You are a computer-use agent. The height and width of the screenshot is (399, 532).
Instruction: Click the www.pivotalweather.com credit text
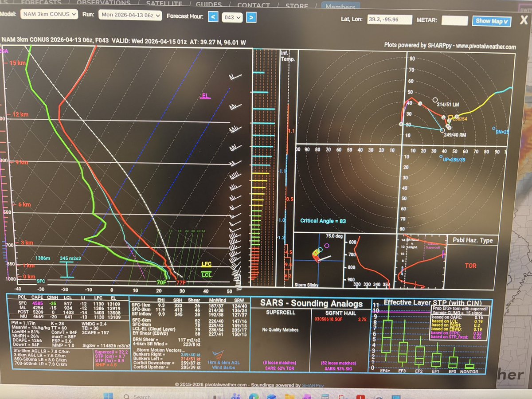(486, 47)
